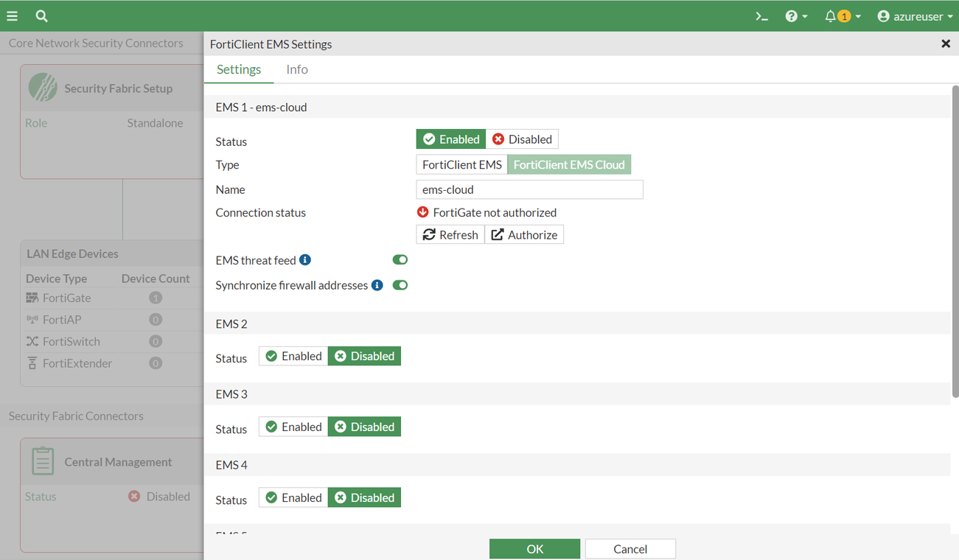The height and width of the screenshot is (560, 959).
Task: Open the Central Management card title
Action: (118, 462)
